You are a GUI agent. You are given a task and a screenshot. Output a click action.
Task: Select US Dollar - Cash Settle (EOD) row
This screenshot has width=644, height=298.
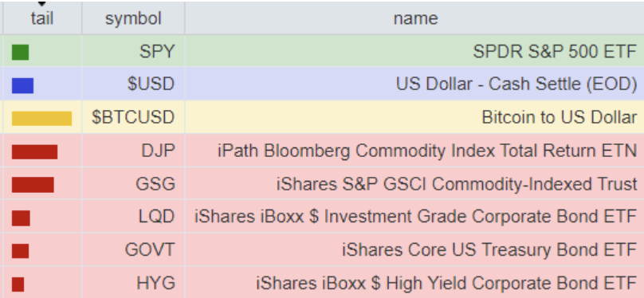click(x=322, y=84)
